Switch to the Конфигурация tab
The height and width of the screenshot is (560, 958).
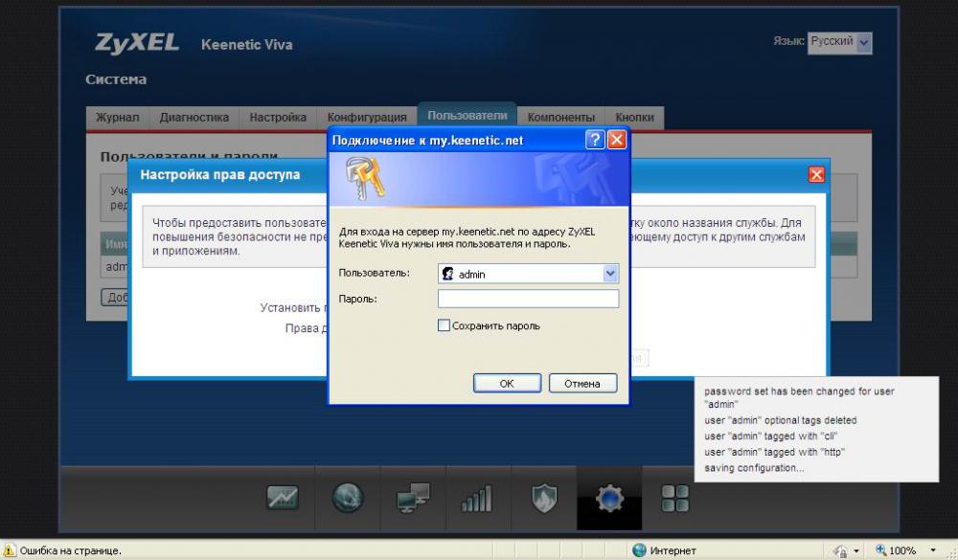(367, 117)
